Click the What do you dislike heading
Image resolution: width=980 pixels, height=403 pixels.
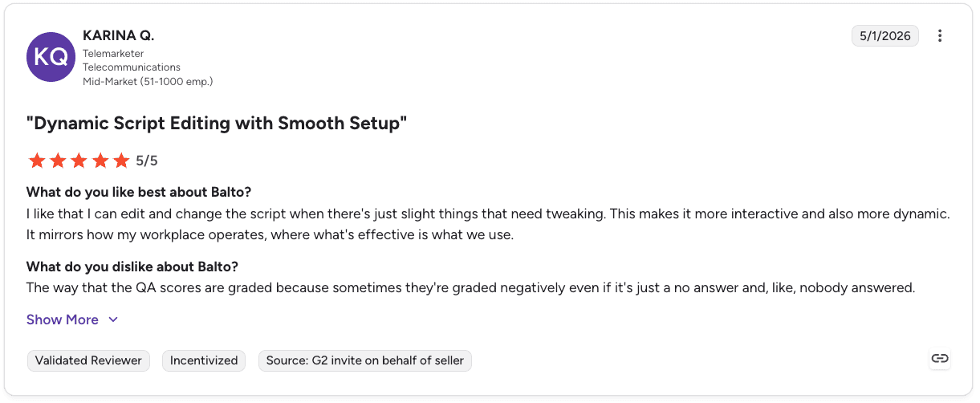pyautogui.click(x=132, y=267)
